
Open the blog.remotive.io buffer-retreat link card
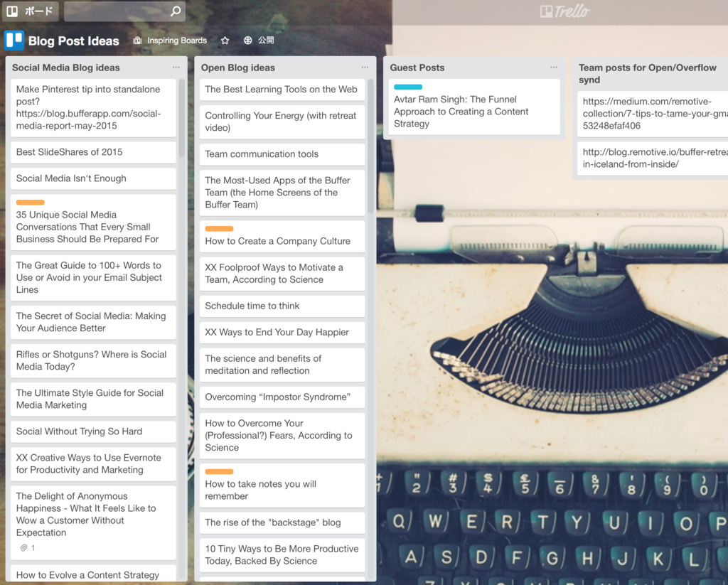(x=653, y=159)
